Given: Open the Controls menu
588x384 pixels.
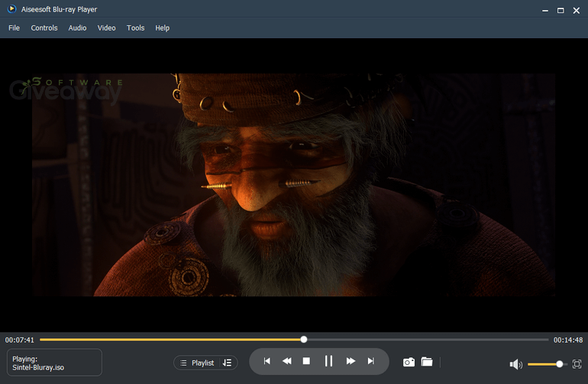Looking at the screenshot, I should pos(44,27).
